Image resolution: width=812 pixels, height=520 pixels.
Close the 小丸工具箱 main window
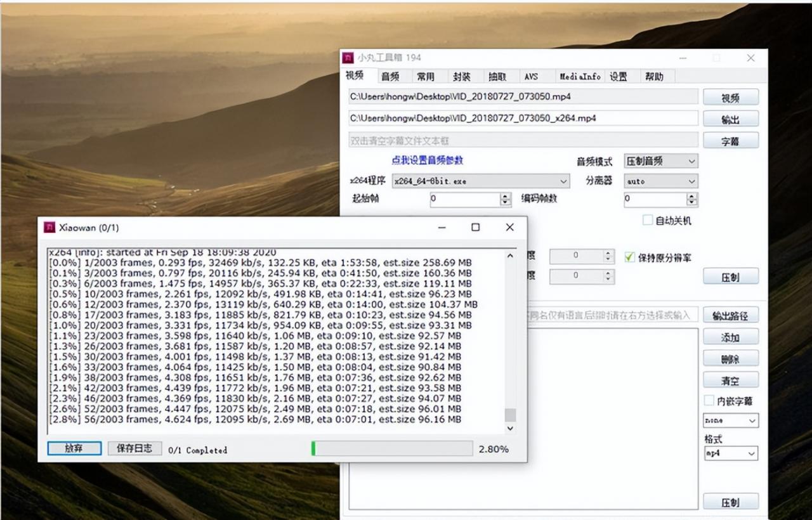[x=750, y=58]
